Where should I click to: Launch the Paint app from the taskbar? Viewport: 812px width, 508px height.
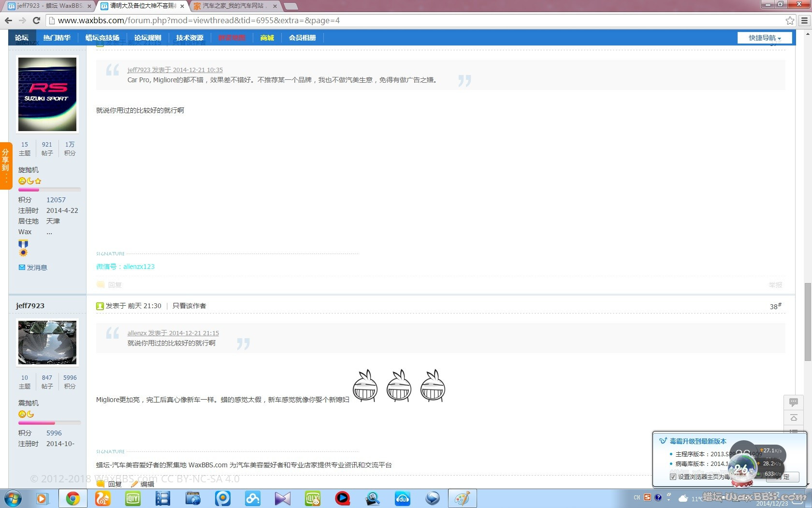(x=462, y=498)
